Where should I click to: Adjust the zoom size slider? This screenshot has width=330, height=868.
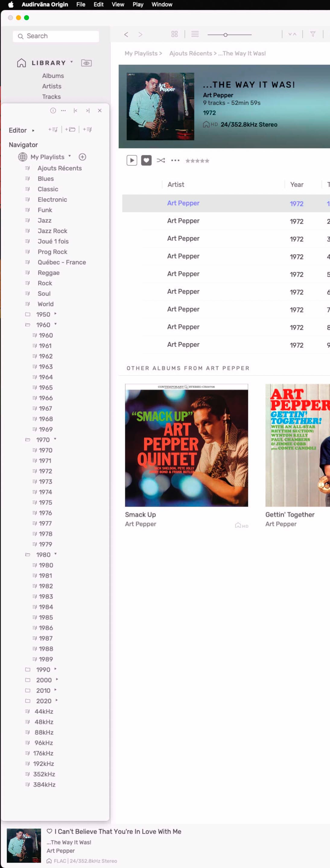[230, 34]
